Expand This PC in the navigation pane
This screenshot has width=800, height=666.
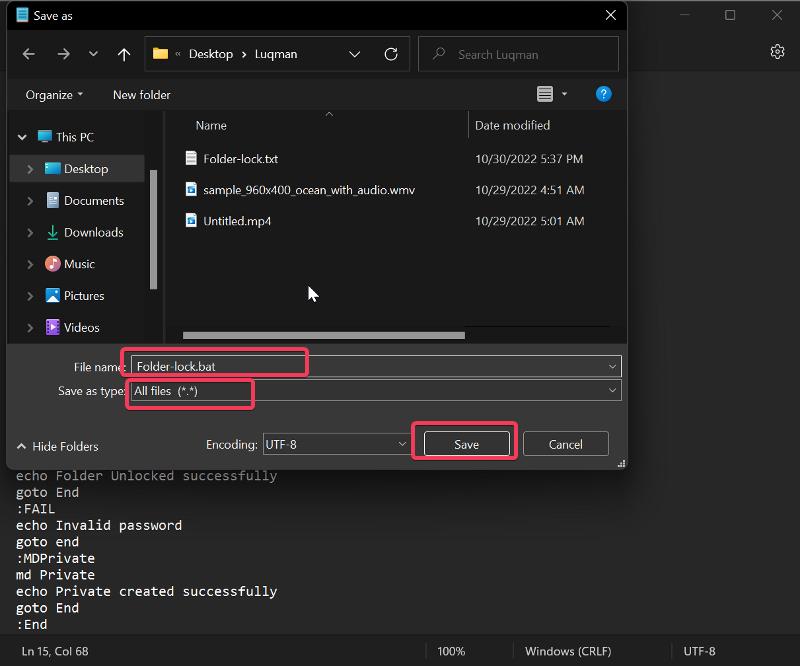click(21, 136)
